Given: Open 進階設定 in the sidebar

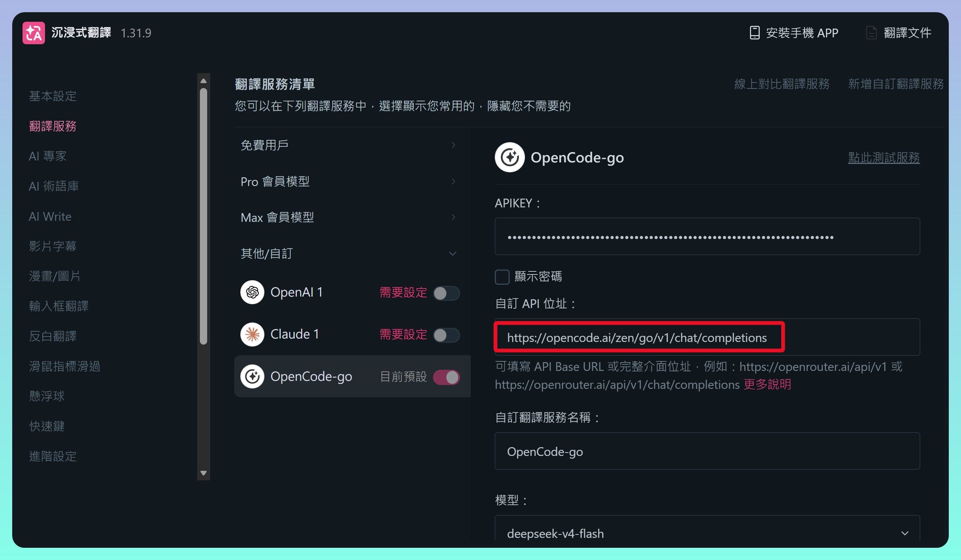Looking at the screenshot, I should coord(53,456).
